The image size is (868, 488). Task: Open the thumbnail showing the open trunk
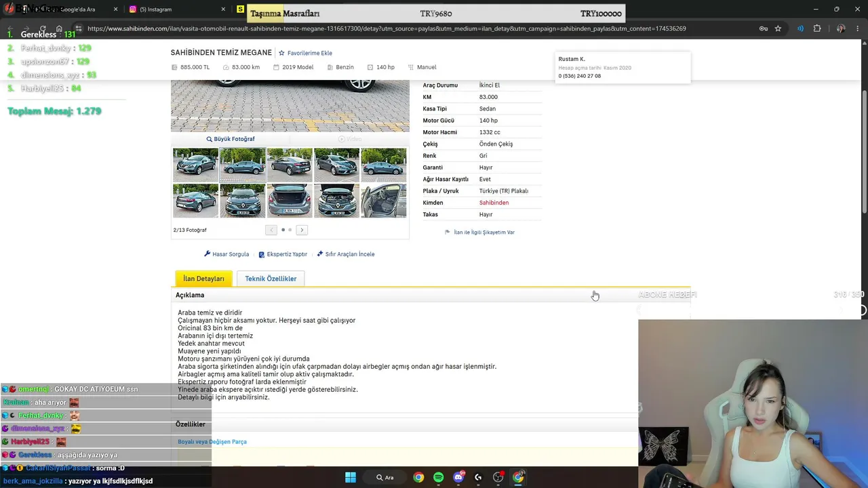tap(290, 201)
